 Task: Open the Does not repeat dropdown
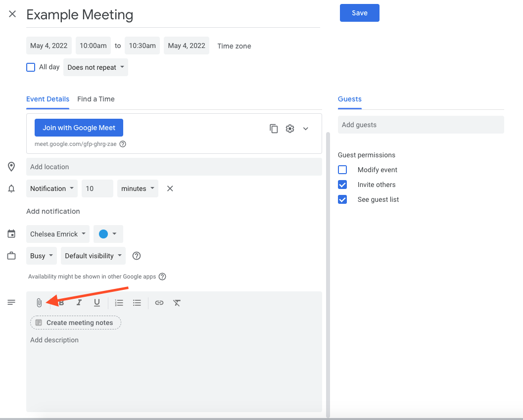pyautogui.click(x=95, y=67)
